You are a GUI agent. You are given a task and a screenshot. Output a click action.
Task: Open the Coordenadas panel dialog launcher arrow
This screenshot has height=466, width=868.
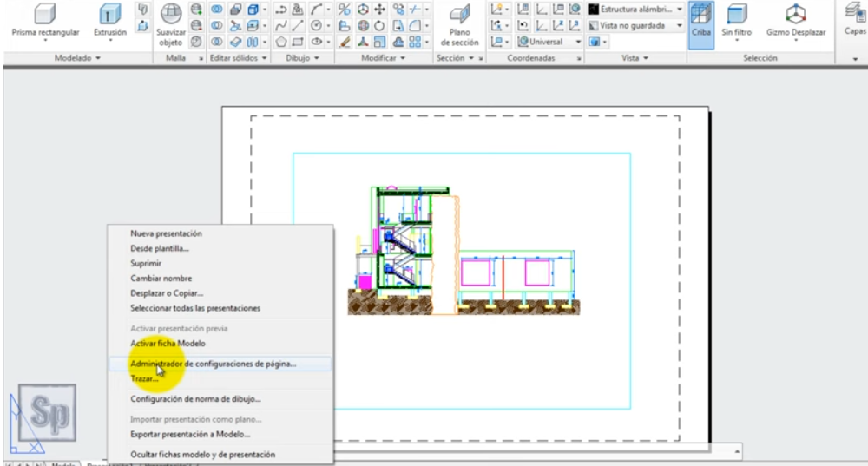579,58
